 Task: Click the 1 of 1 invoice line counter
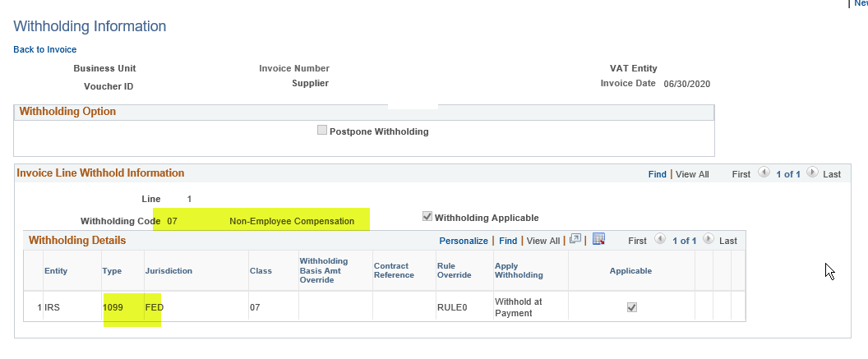(788, 174)
